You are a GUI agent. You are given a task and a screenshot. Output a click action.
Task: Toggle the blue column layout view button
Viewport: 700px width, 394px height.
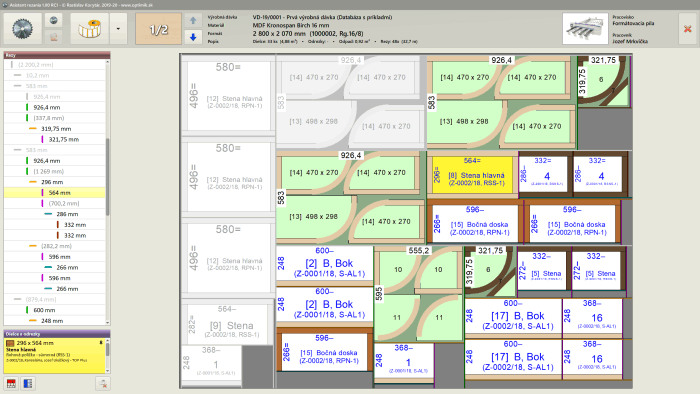coord(28,384)
